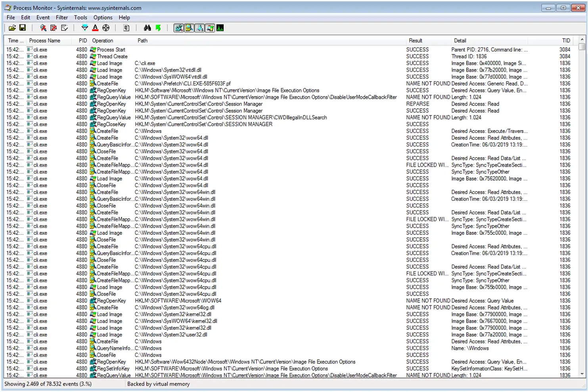Open the Help menu

pos(124,17)
